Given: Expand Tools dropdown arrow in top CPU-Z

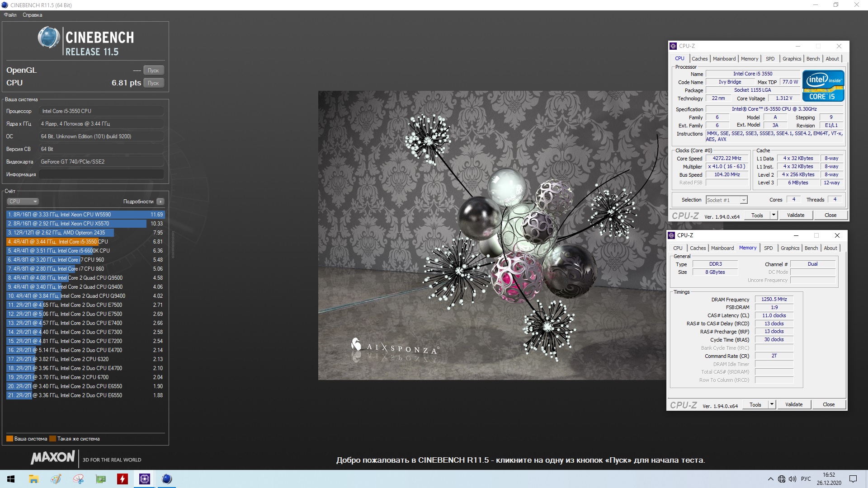Looking at the screenshot, I should click(x=774, y=216).
